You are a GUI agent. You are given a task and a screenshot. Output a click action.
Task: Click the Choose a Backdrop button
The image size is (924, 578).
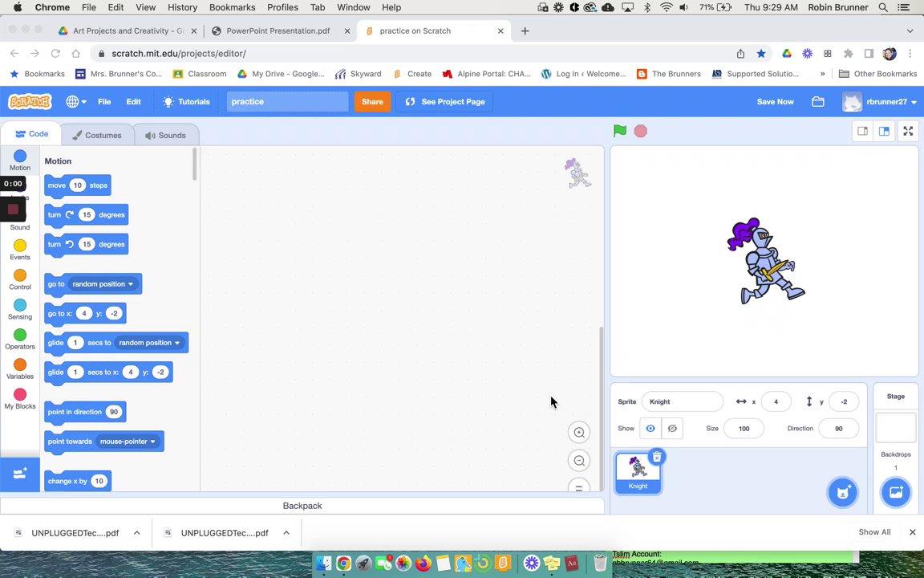896,492
